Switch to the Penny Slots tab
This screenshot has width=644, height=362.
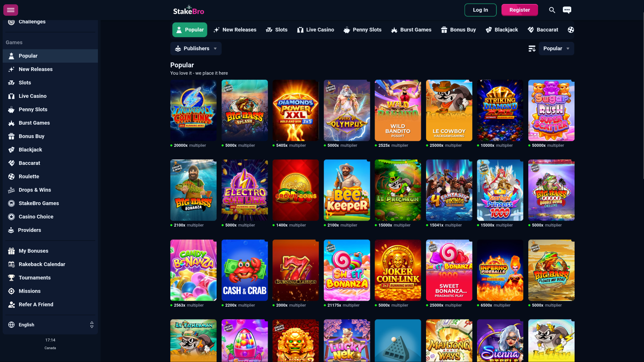[x=363, y=30]
